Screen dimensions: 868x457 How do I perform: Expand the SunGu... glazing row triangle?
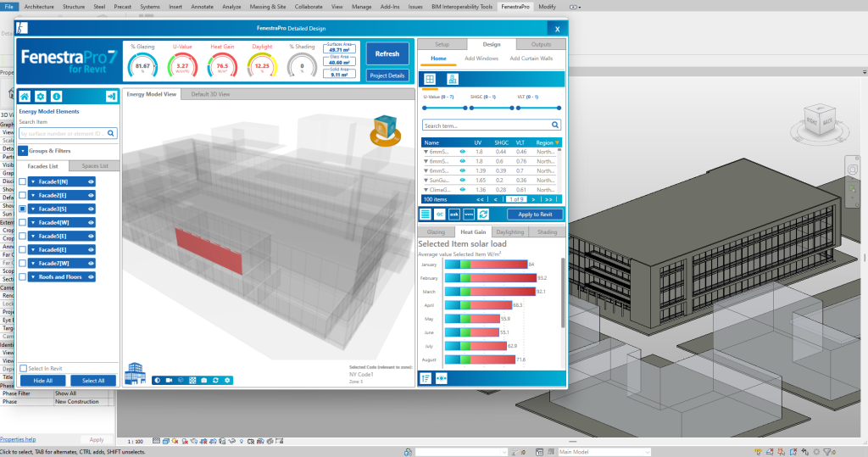click(426, 180)
